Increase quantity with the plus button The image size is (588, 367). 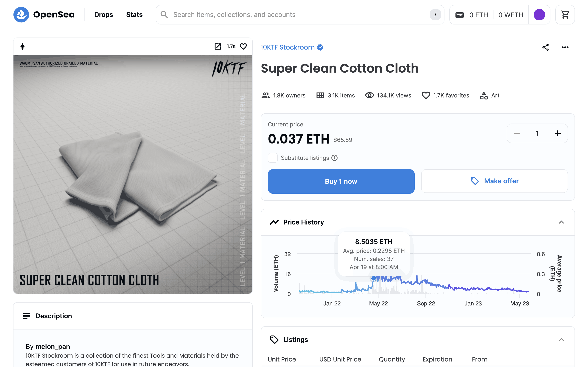click(x=558, y=133)
